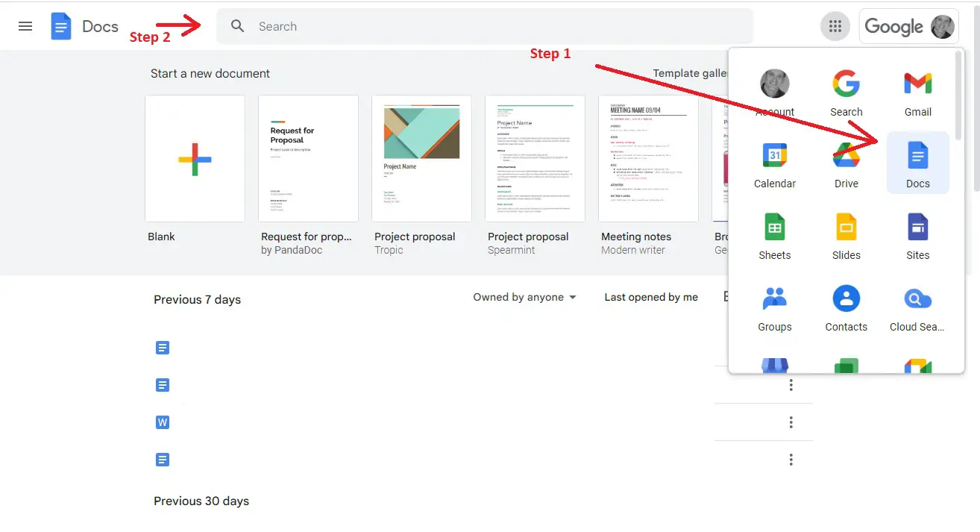Choose the Tropic project proposal thumbnail
The width and height of the screenshot is (980, 532).
422,158
